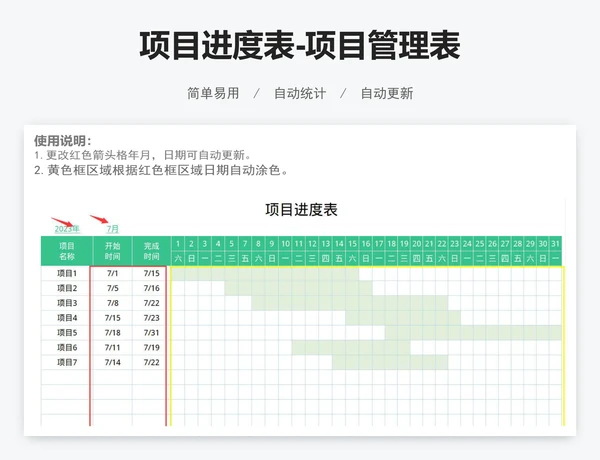Click instruction line 1 about 红色箭头格年月
Screen dimensions: 600x460
[x=143, y=155]
